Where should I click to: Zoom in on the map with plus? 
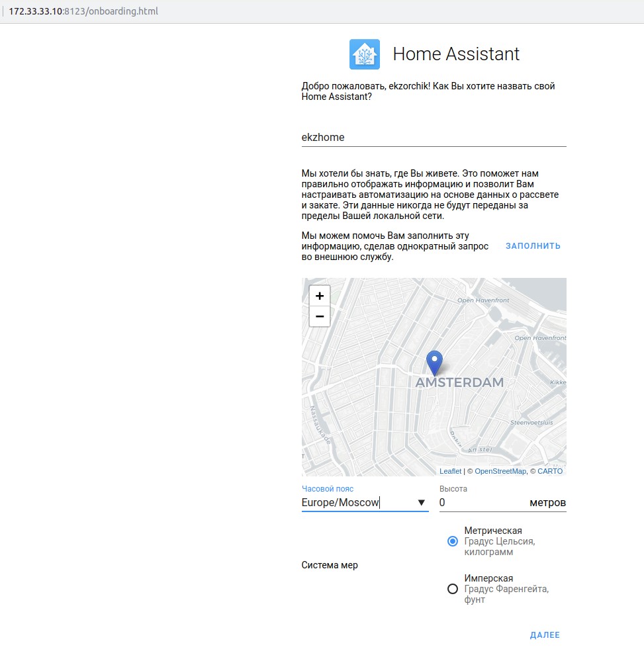pos(320,296)
